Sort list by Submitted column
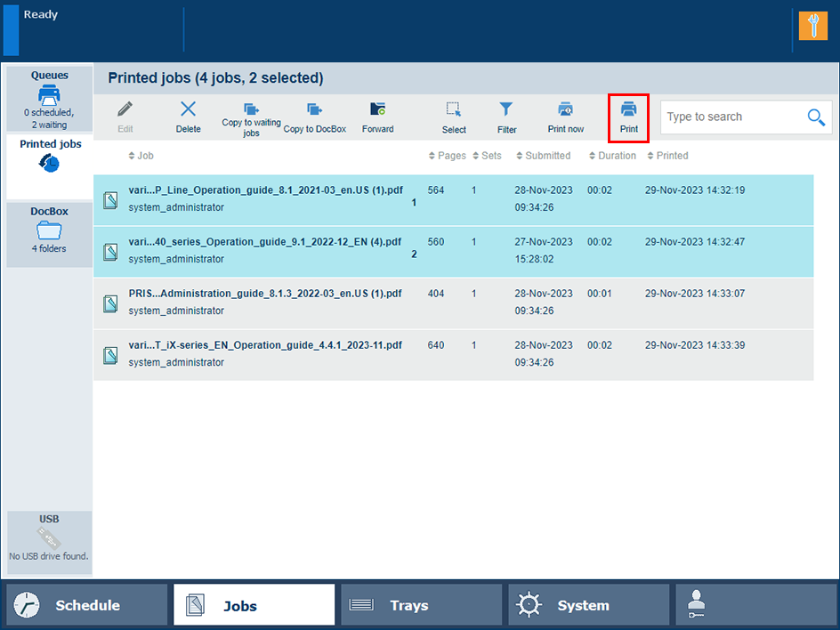This screenshot has width=840, height=630. pyautogui.click(x=543, y=156)
